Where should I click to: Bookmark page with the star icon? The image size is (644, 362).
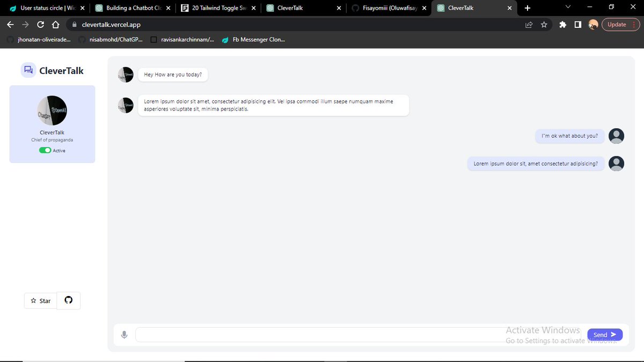coord(544,25)
